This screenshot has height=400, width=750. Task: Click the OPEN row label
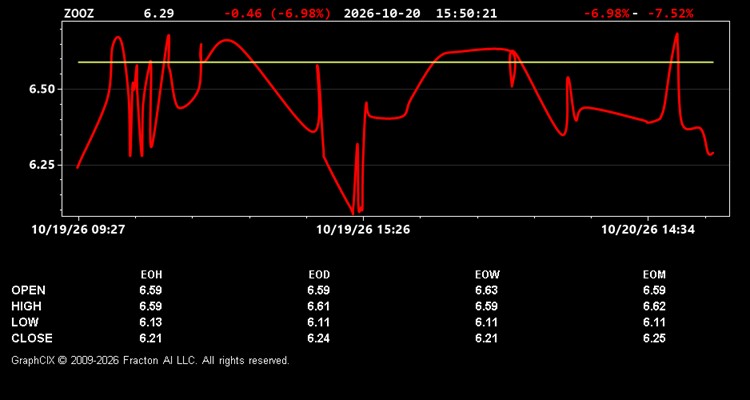point(29,290)
